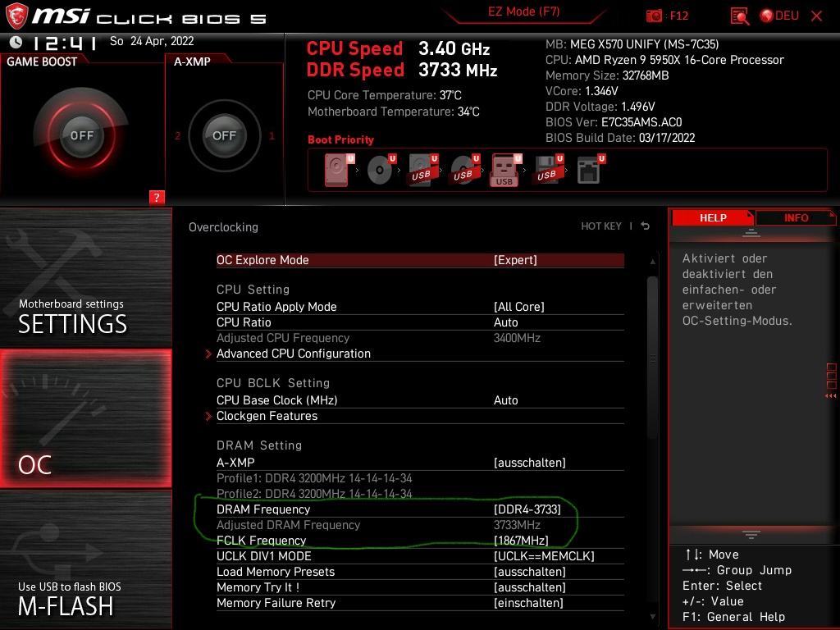This screenshot has width=840, height=630.
Task: Open Game Boost help question mark
Action: point(157,197)
